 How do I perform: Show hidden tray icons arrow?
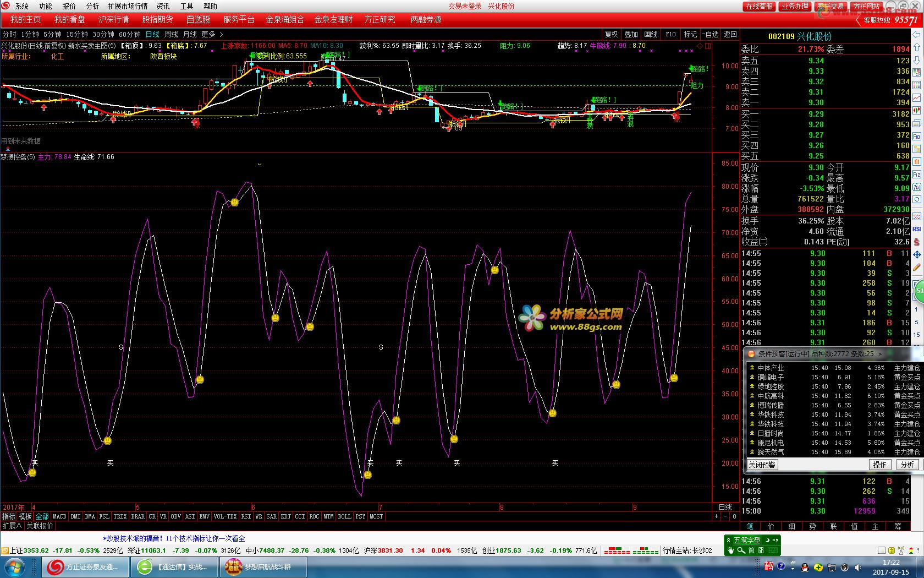pyautogui.click(x=793, y=569)
